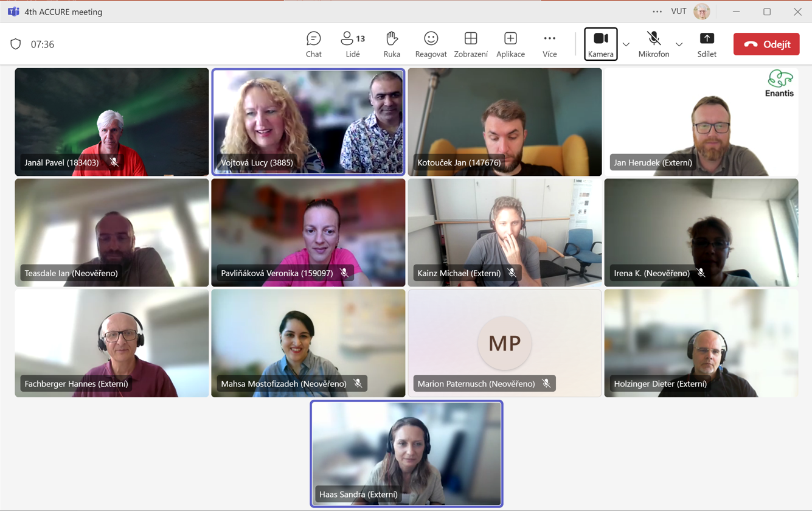Open the Reagovat reactions menu
Viewport: 812px width, 511px height.
431,44
